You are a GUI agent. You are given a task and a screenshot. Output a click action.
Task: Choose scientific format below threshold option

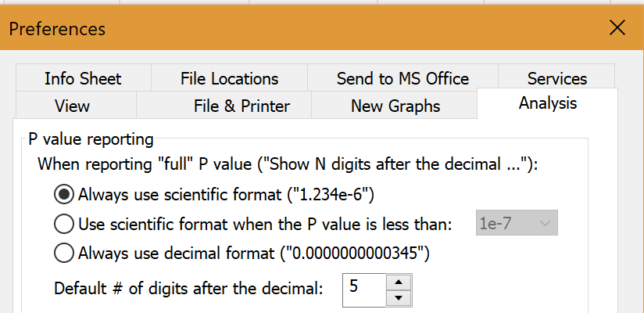tap(65, 225)
